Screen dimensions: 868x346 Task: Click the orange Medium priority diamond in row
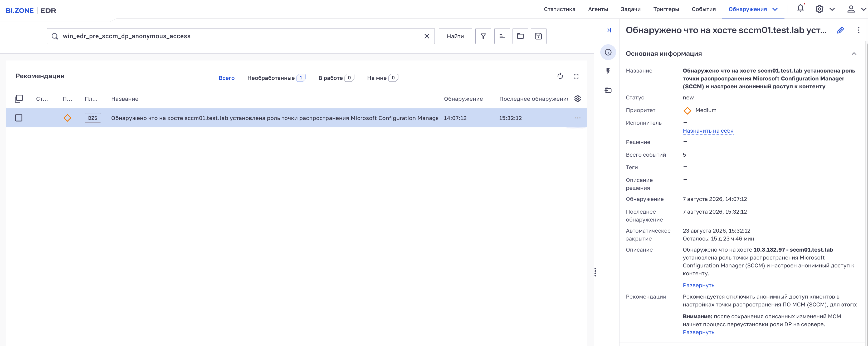click(x=67, y=118)
